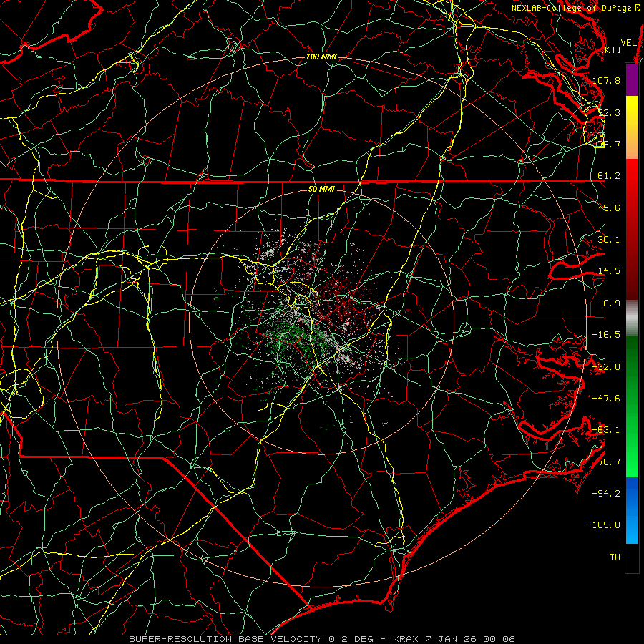The image size is (644, 644).
Task: Click the 107.8 legend value
Action: click(606, 80)
